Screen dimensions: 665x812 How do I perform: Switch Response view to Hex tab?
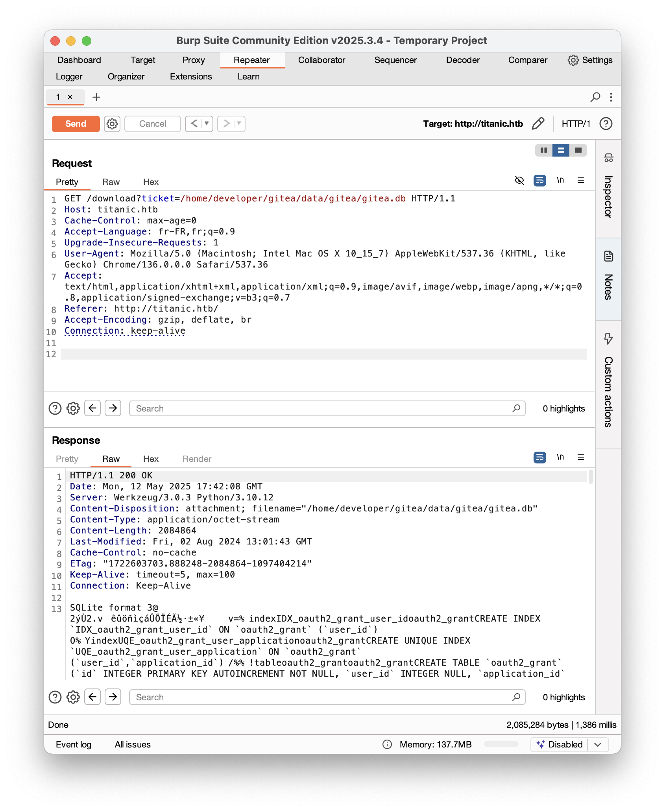[151, 459]
